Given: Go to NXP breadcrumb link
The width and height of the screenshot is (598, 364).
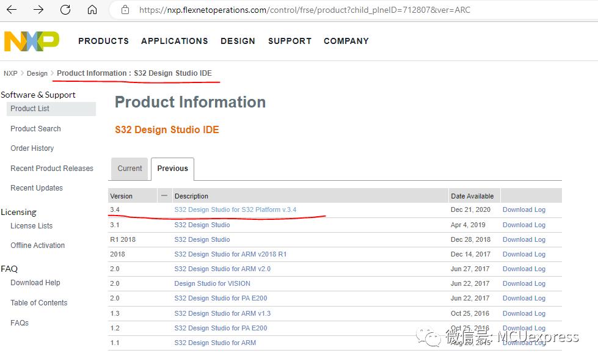Looking at the screenshot, I should 10,73.
